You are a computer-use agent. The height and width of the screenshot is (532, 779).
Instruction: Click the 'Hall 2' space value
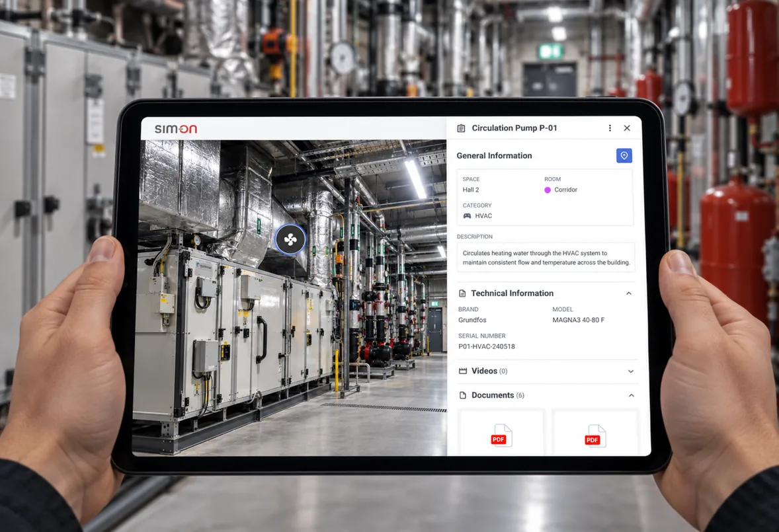pos(471,190)
